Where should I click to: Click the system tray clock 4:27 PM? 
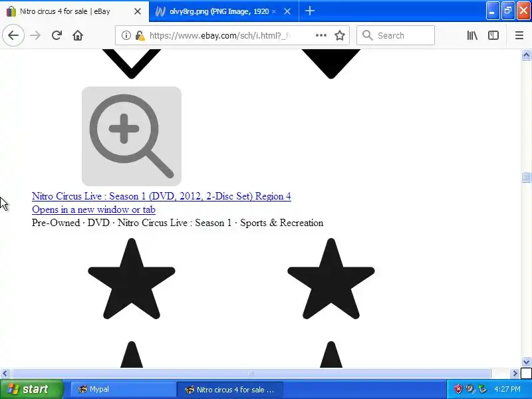(507, 389)
